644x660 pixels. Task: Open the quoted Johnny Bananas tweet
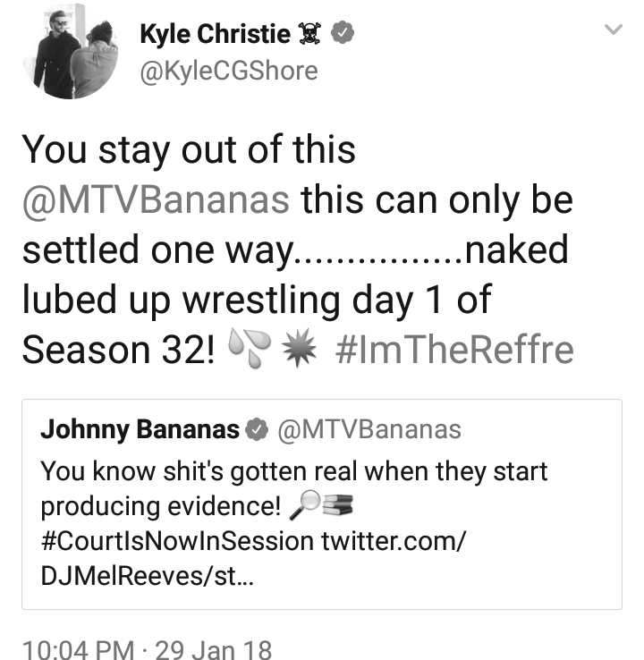pos(322,503)
